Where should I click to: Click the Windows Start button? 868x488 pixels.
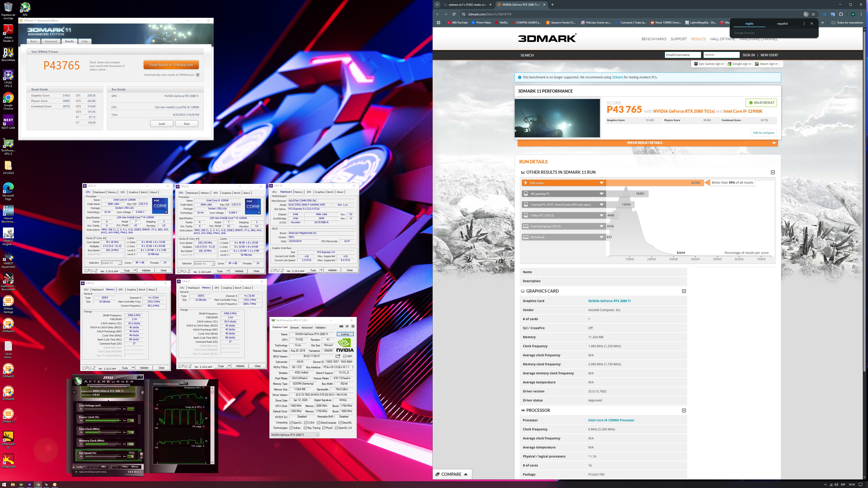[4, 485]
